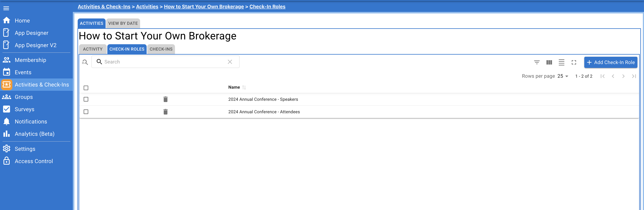This screenshot has width=644, height=210.
Task: Open the Rows per page dropdown
Action: (562, 76)
